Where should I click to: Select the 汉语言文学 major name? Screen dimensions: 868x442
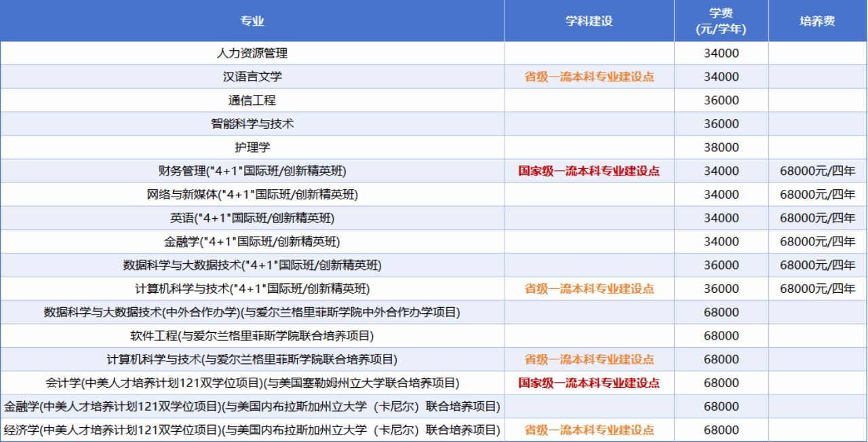click(252, 77)
